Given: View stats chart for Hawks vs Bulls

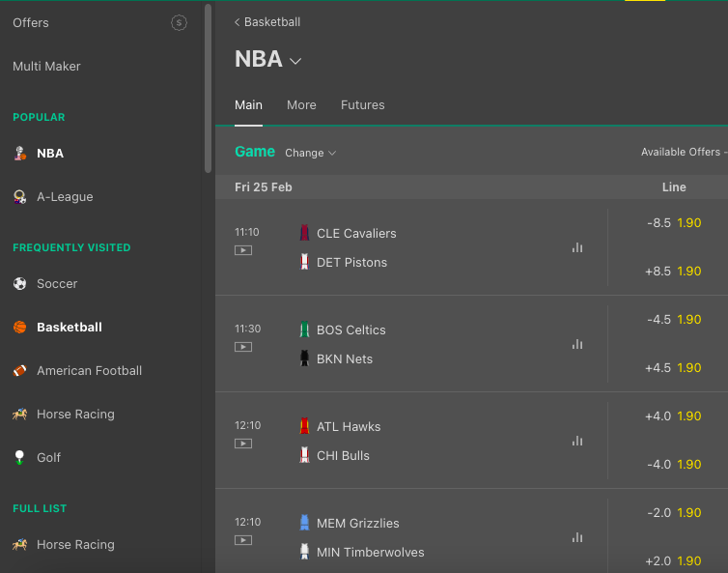Looking at the screenshot, I should point(577,441).
